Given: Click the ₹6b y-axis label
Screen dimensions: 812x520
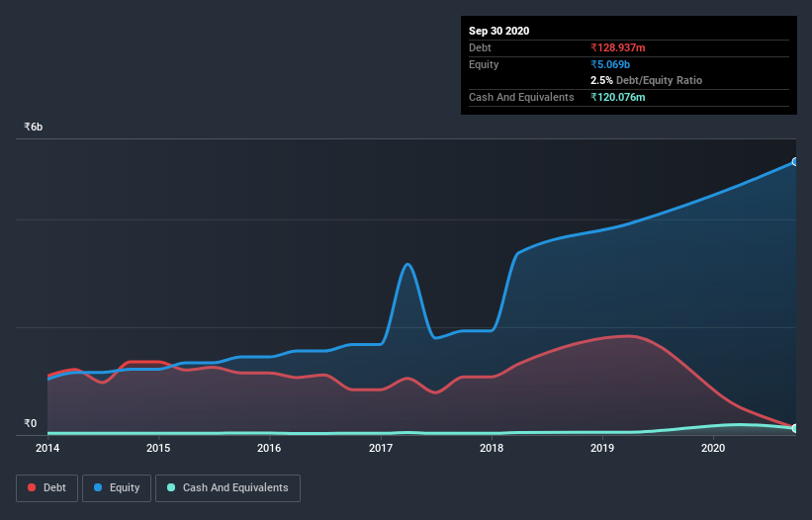Looking at the screenshot, I should click(x=34, y=127).
